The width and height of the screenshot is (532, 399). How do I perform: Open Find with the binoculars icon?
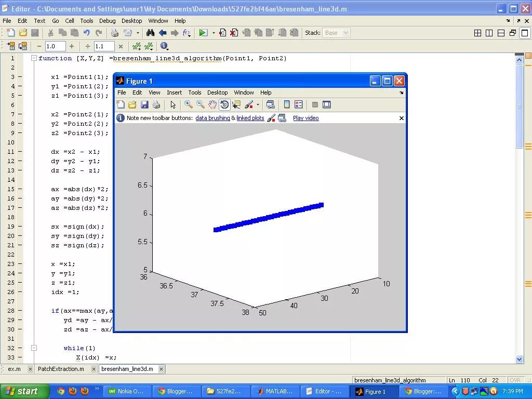(x=150, y=33)
